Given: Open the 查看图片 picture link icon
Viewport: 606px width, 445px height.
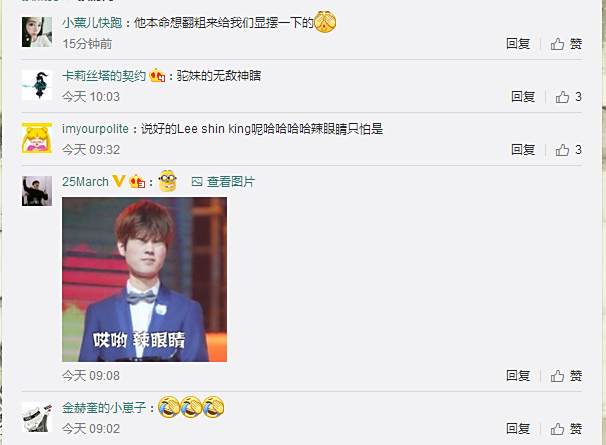Looking at the screenshot, I should tap(197, 181).
